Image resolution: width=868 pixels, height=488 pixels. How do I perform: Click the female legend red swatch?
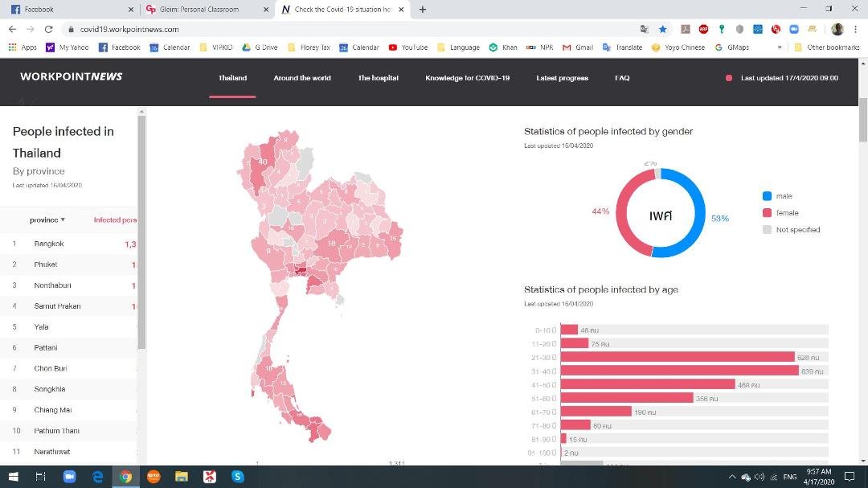click(767, 213)
